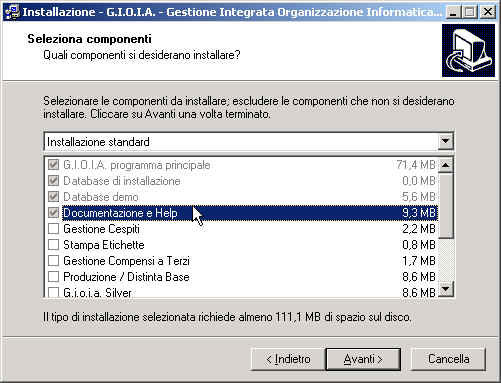This screenshot has height=383, width=501.
Task: Click the Avanti button
Action: [363, 359]
